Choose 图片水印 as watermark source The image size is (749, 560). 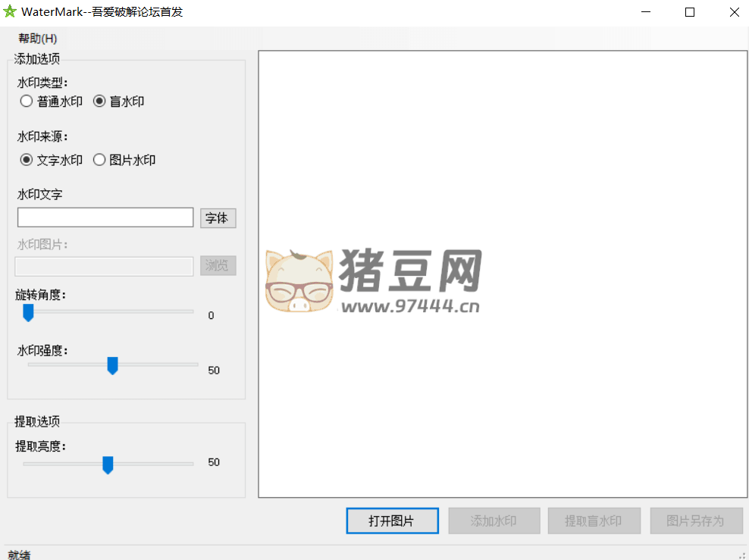(x=99, y=160)
